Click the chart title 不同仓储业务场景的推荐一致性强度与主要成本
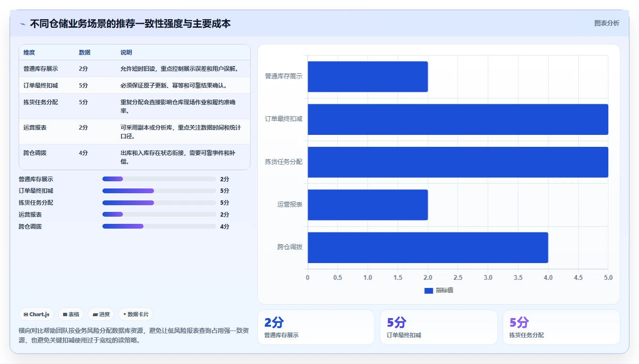The image size is (639, 364). [130, 23]
